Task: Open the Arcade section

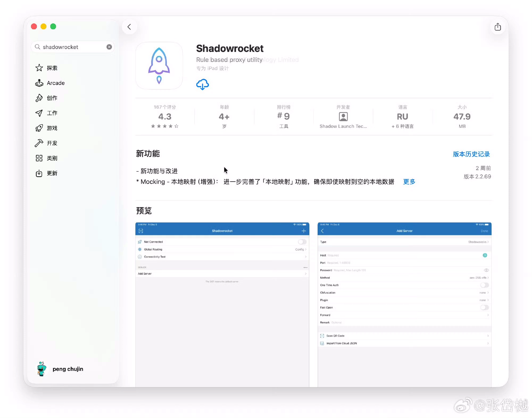Action: click(x=73, y=83)
